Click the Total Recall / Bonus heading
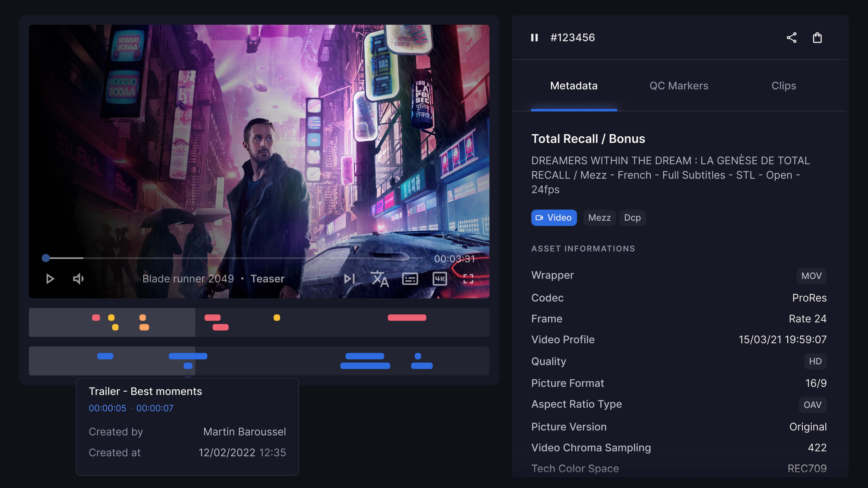The width and height of the screenshot is (868, 488). [x=588, y=139]
